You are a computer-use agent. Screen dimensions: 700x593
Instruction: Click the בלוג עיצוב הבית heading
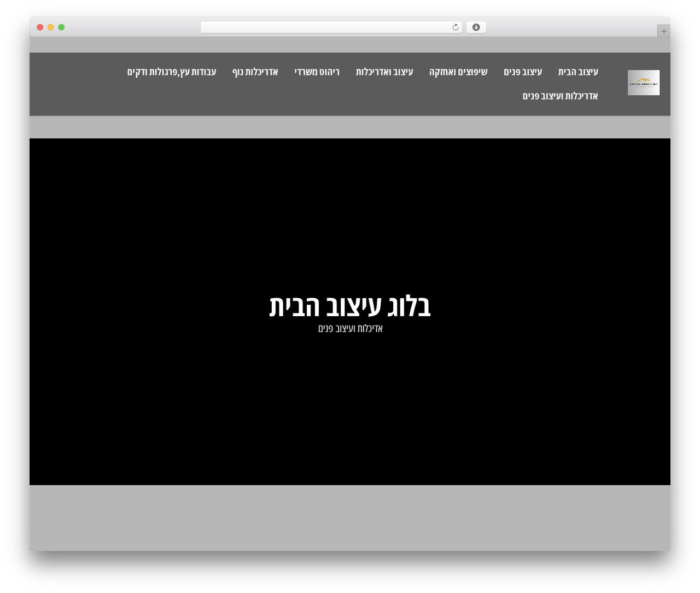coord(350,306)
